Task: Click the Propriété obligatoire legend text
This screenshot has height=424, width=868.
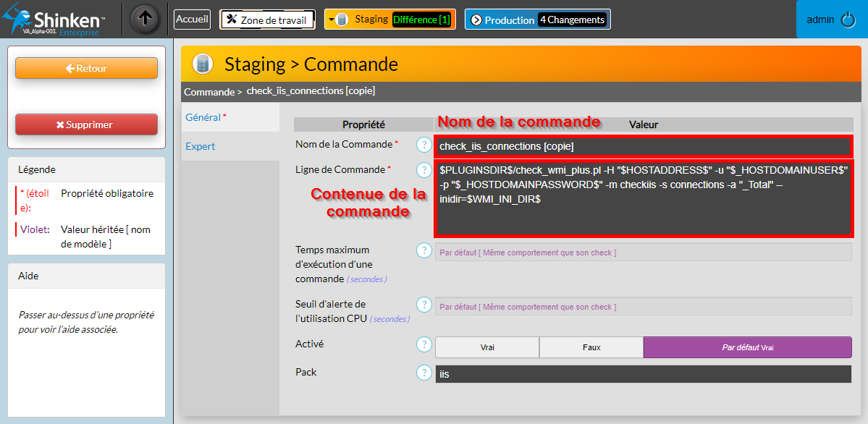Action: (107, 194)
